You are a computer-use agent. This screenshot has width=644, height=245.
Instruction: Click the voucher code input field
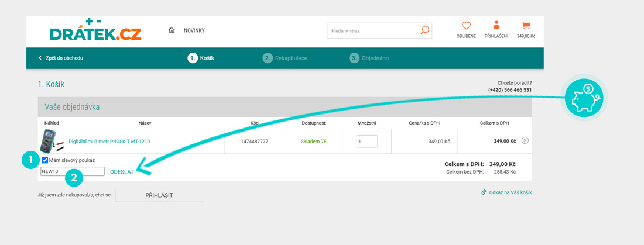[x=72, y=172]
